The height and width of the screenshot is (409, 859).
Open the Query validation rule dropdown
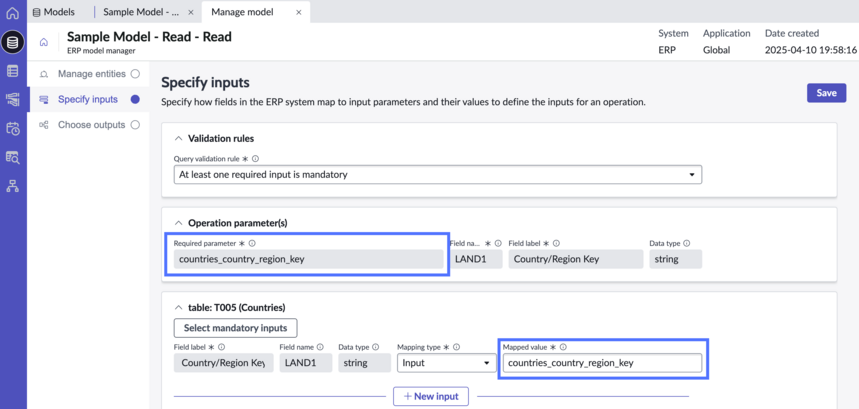coord(438,175)
